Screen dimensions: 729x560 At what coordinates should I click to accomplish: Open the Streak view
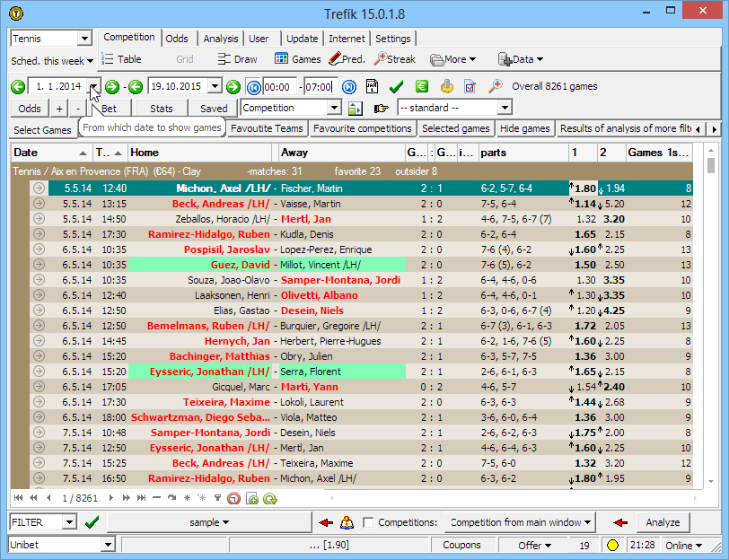[394, 59]
